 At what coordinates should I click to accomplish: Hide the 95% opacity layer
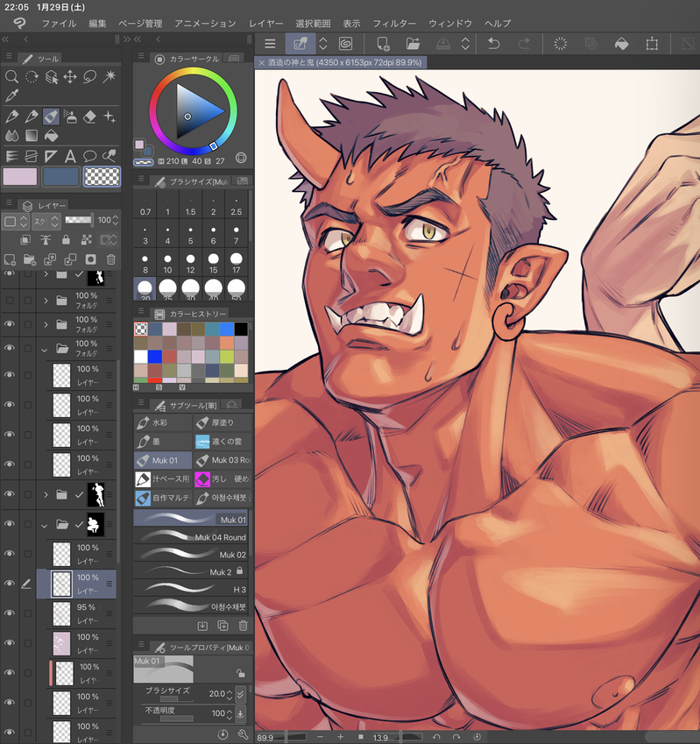click(x=11, y=613)
